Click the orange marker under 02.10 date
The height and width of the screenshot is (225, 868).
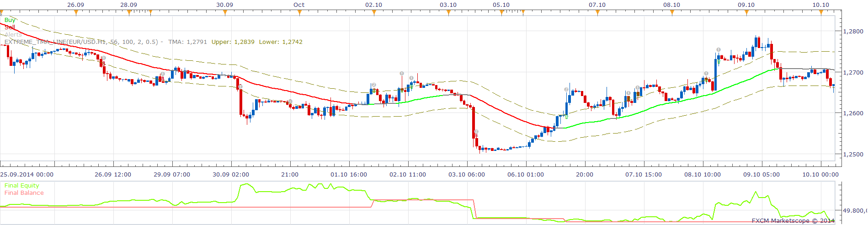374,13
